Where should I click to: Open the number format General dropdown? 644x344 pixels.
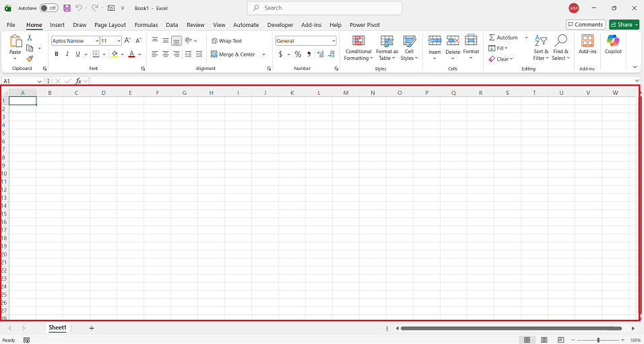(333, 41)
